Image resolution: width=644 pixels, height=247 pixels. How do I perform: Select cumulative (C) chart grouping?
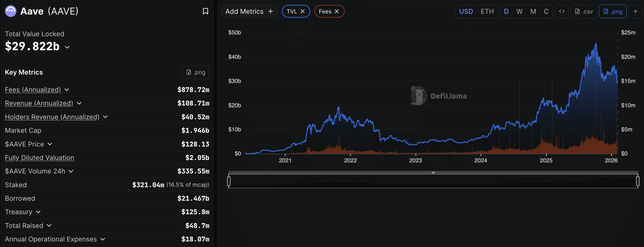click(546, 11)
